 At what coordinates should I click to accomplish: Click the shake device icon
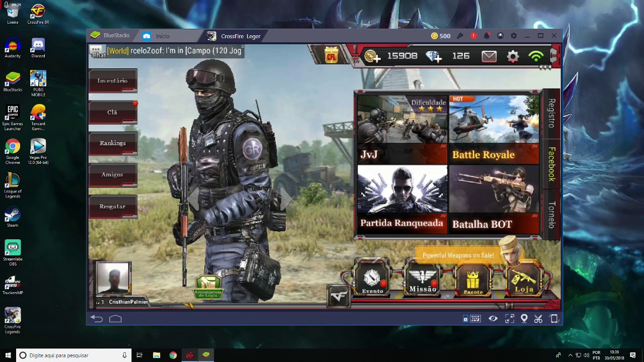pyautogui.click(x=554, y=318)
